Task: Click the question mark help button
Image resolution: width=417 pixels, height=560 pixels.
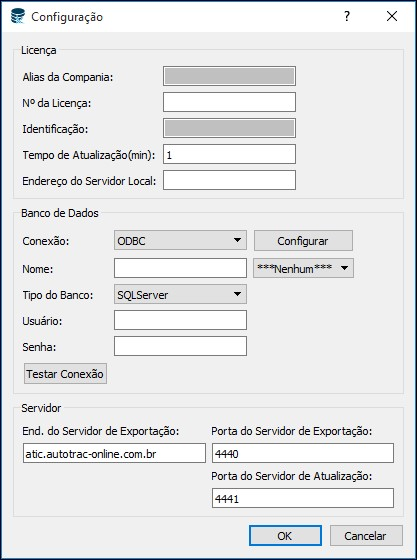Action: [x=347, y=16]
